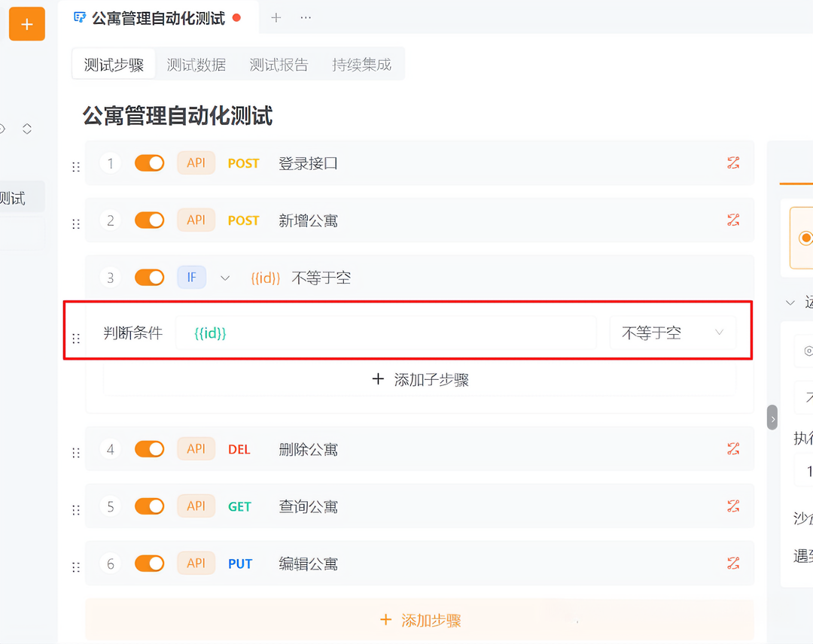
Task: Grab the drag handle beside 判断条件 row
Action: click(x=76, y=339)
